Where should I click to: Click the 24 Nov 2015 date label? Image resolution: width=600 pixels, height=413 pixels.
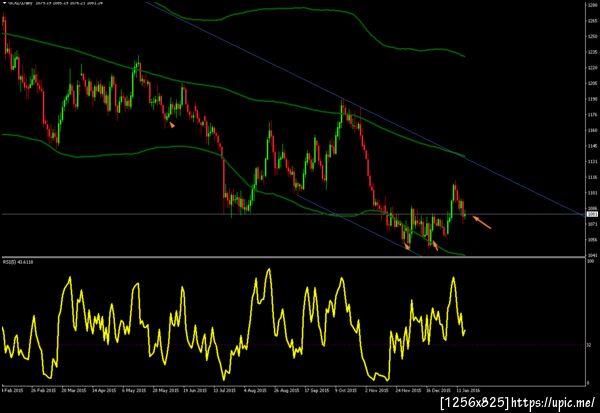pos(408,390)
